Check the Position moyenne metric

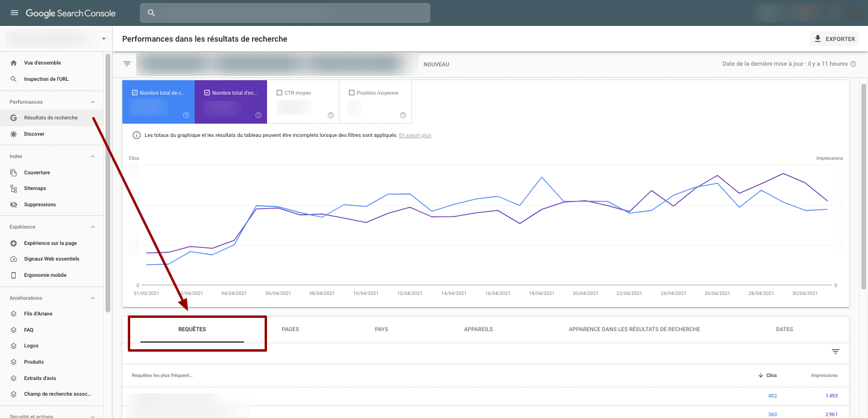[x=351, y=93]
